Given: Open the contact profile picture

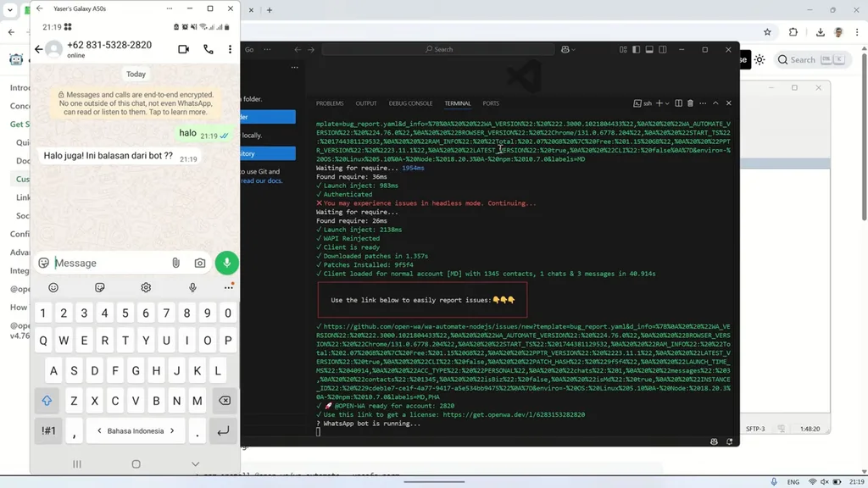Looking at the screenshot, I should pos(54,49).
